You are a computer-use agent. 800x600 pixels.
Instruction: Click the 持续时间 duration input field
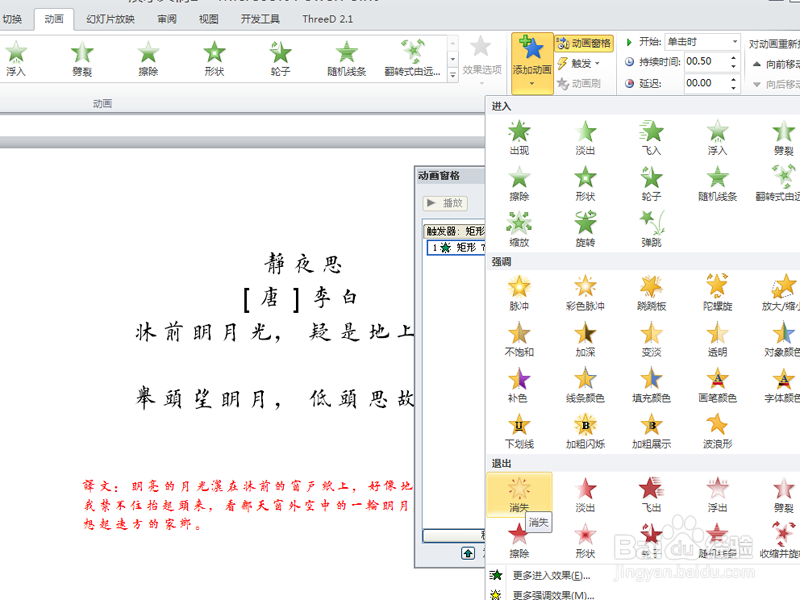click(x=706, y=61)
